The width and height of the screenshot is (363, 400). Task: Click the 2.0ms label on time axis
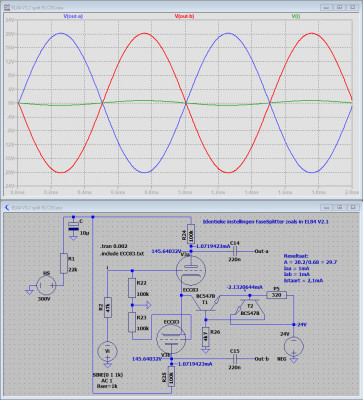(352, 192)
